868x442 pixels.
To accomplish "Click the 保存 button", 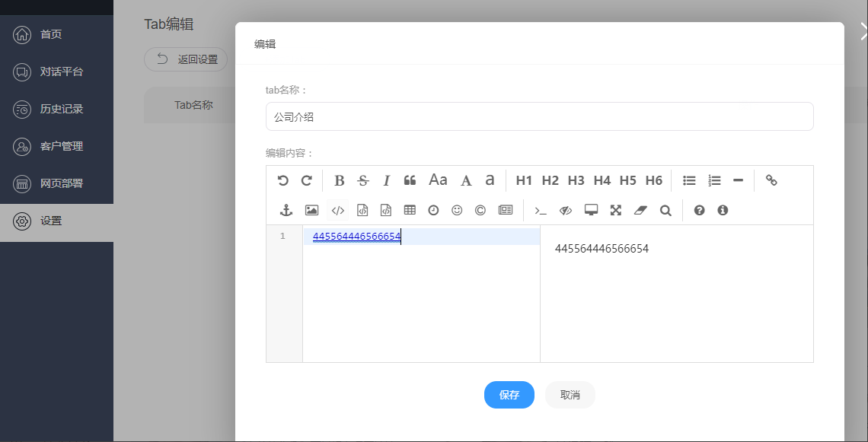I will 509,395.
